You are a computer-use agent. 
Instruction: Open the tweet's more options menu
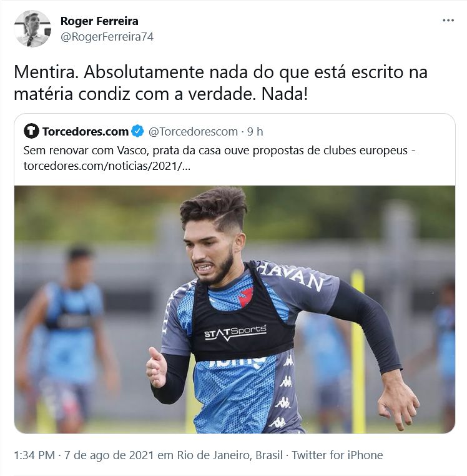tap(448, 21)
